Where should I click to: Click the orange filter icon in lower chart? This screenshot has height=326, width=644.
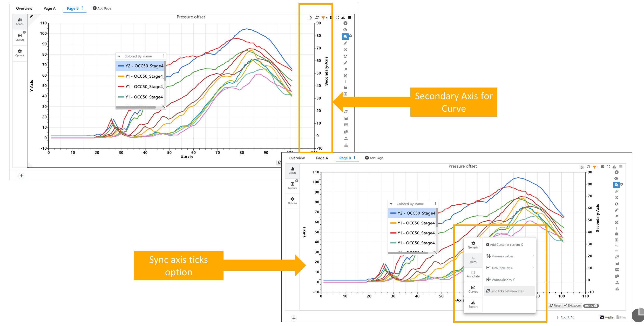pyautogui.click(x=594, y=167)
